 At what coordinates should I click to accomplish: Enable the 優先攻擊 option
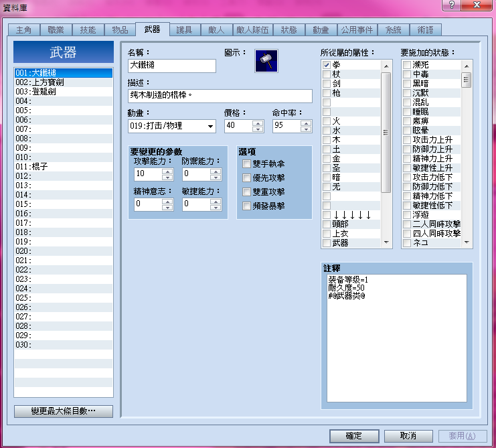246,178
